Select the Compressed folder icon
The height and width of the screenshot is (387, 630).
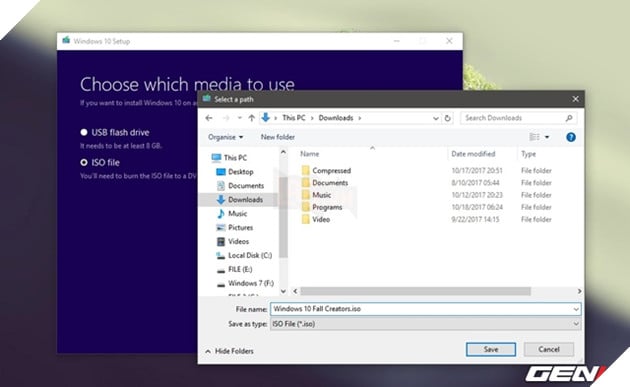tap(305, 170)
